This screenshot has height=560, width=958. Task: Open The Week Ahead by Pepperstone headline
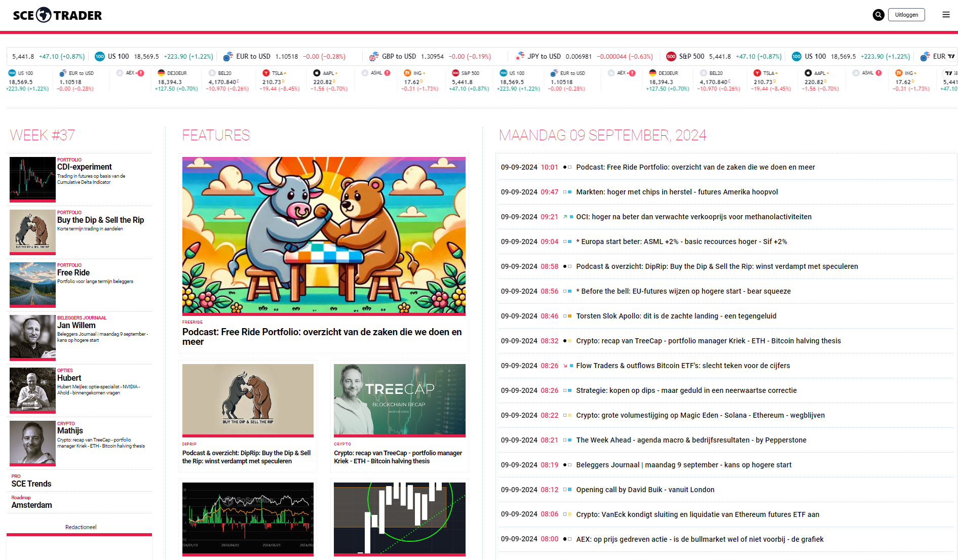(x=691, y=441)
